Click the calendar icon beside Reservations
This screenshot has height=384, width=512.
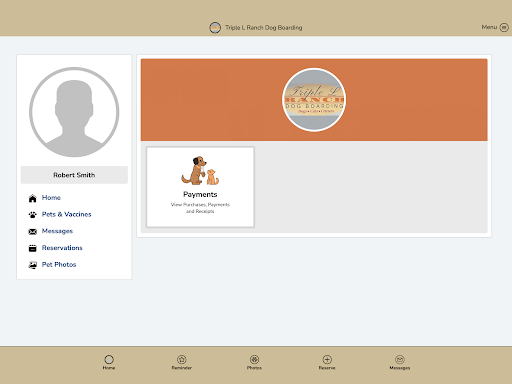pyautogui.click(x=32, y=248)
